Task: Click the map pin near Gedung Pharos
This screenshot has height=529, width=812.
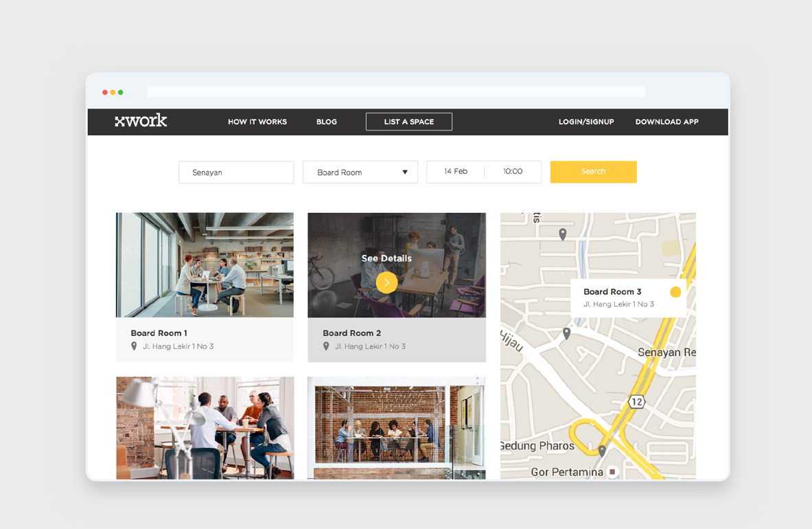Action: 602,450
